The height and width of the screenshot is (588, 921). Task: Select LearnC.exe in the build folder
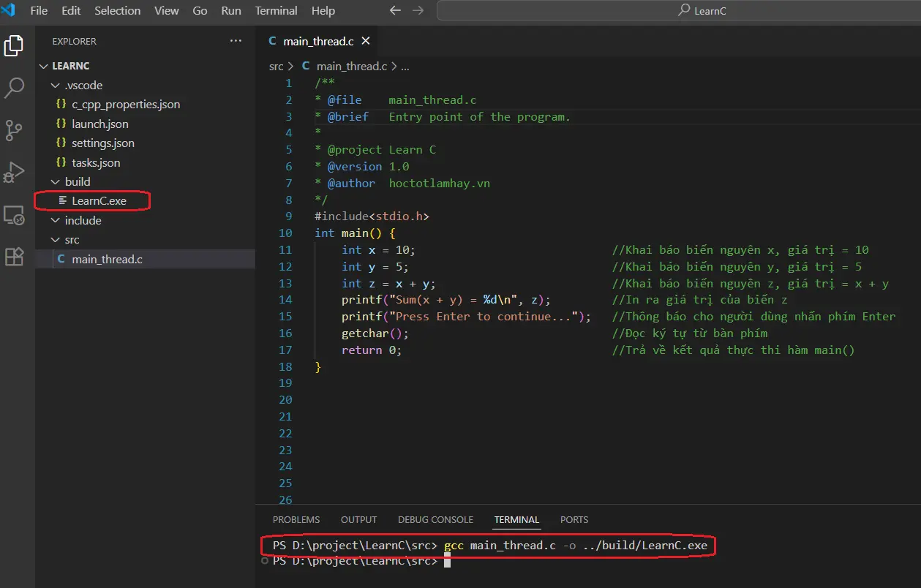click(99, 200)
